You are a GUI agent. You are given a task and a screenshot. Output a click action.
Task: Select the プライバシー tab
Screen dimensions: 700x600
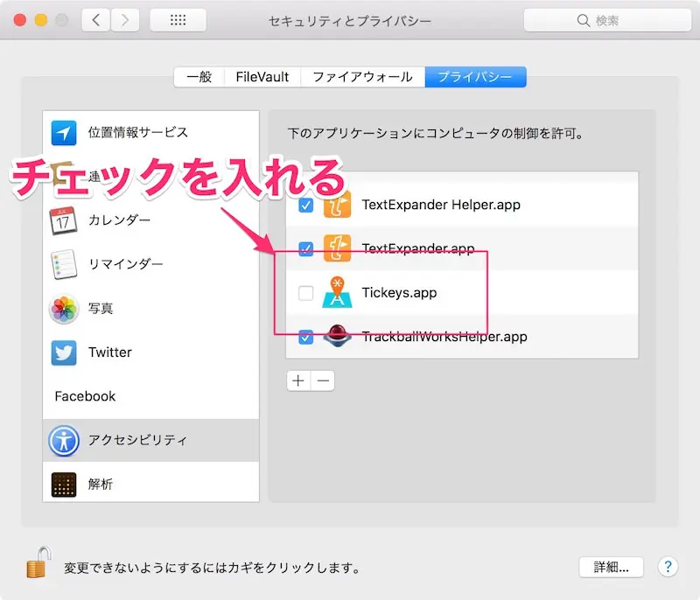[x=475, y=77]
